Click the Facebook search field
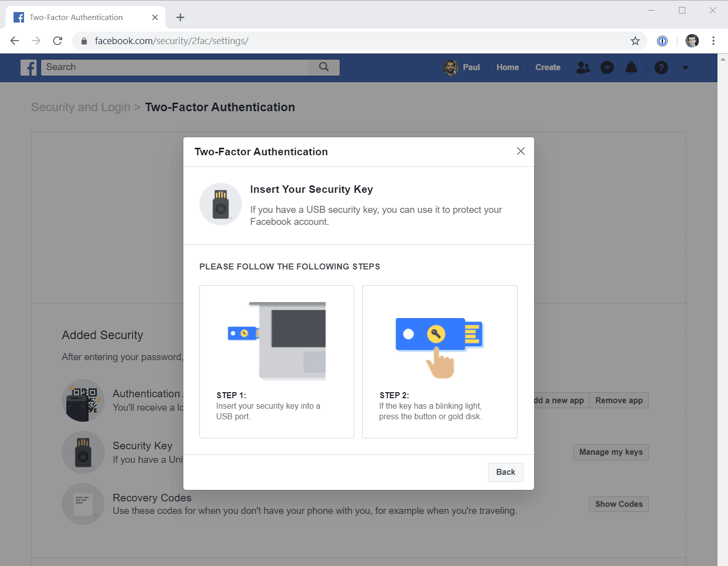This screenshot has width=728, height=566. click(180, 68)
